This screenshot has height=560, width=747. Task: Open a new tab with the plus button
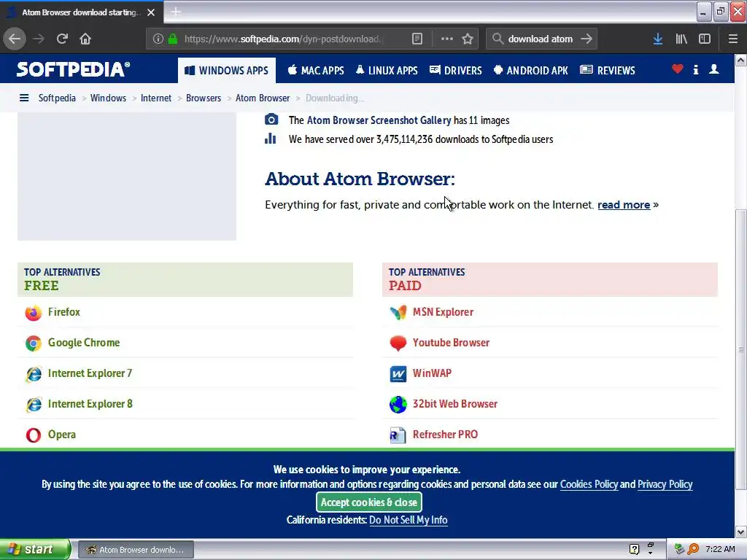pos(176,12)
